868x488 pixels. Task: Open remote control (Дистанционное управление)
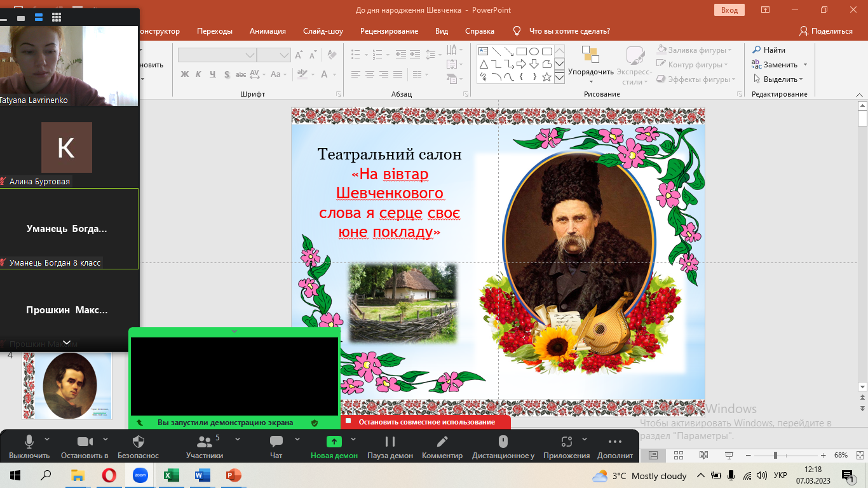pos(503,447)
